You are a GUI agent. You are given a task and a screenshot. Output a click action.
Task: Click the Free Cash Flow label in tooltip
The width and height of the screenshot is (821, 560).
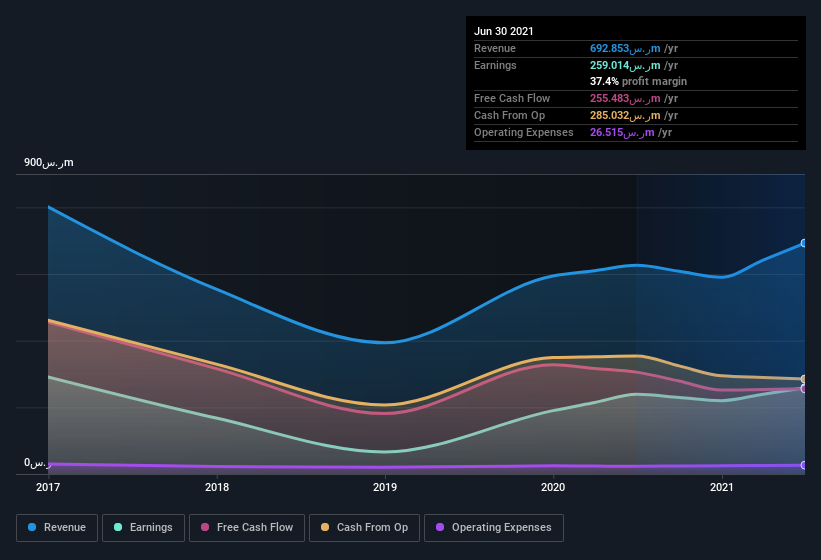pos(512,98)
